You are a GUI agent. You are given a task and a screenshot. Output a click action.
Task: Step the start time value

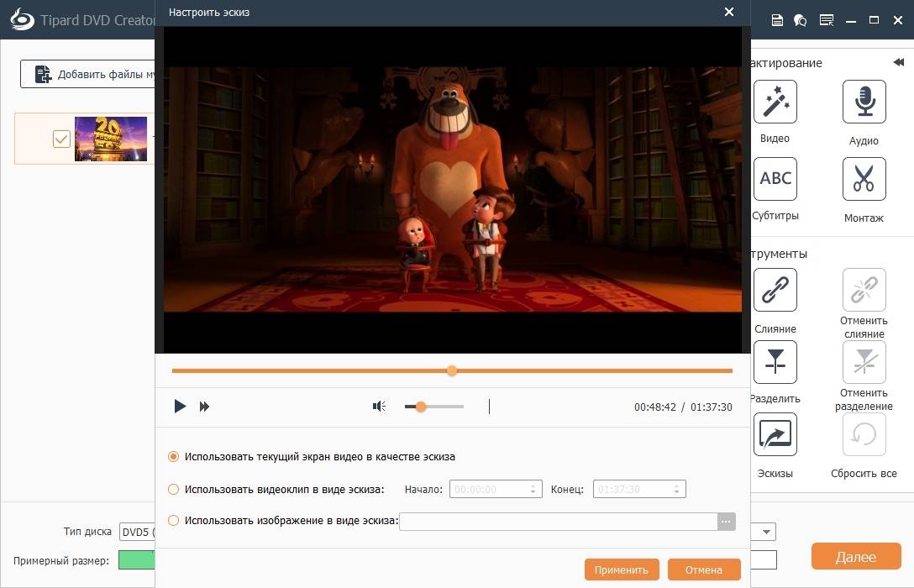click(x=533, y=490)
